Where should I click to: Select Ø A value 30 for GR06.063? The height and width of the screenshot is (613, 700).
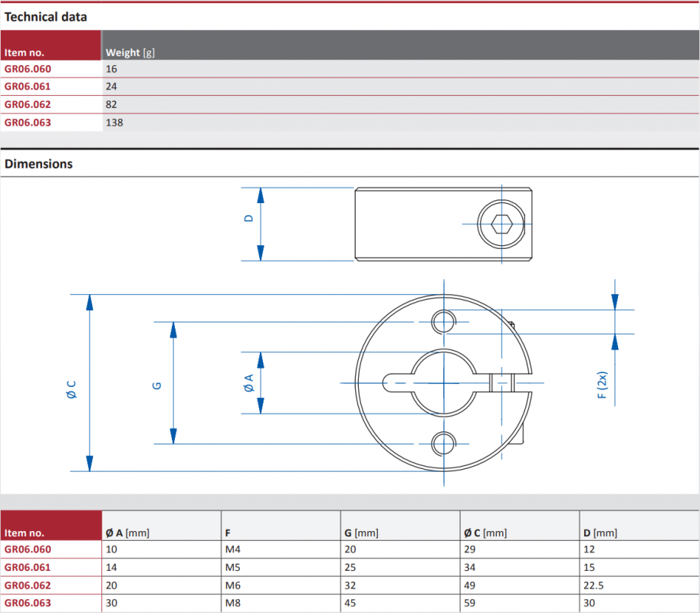[111, 603]
